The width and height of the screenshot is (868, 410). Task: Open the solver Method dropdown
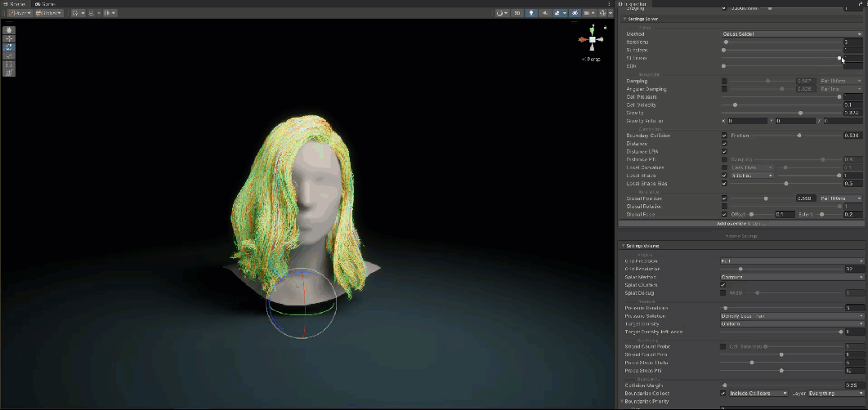[792, 34]
